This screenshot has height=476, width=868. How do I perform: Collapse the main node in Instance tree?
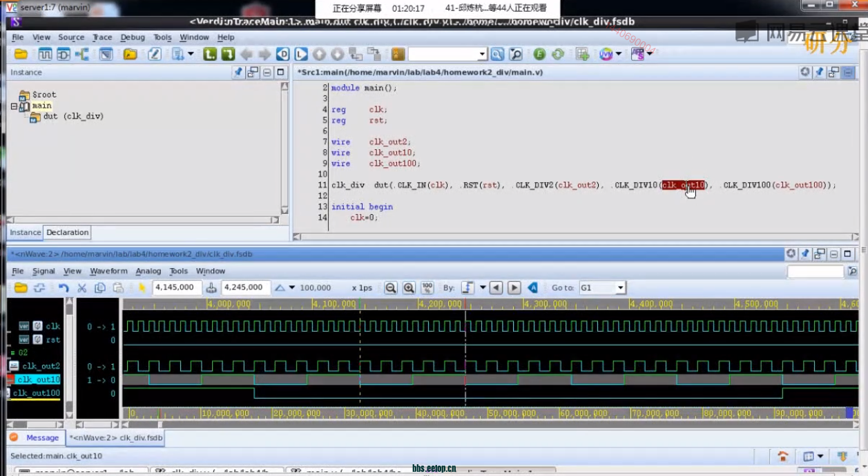tap(14, 106)
